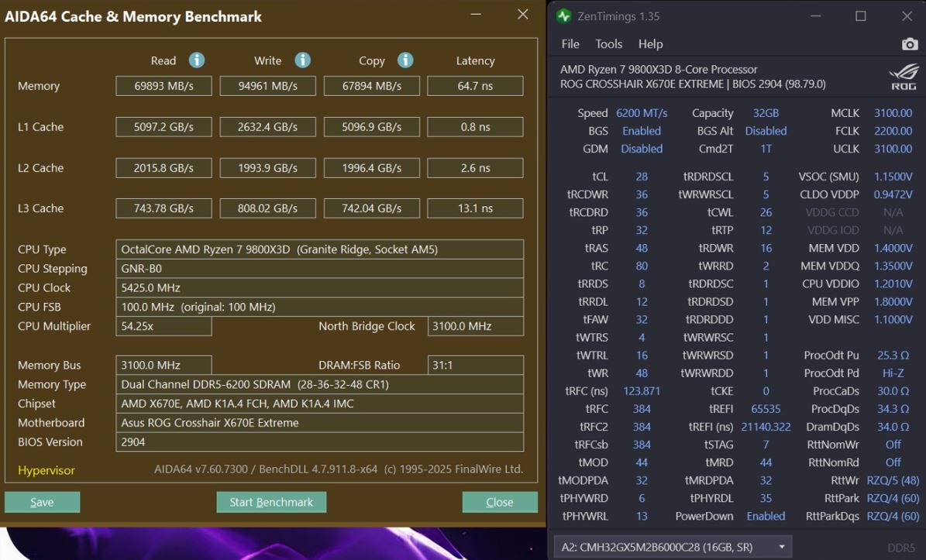Click the CPU Clock field 5425.0 MHz
Viewport: 926px width, 560px height.
(319, 288)
